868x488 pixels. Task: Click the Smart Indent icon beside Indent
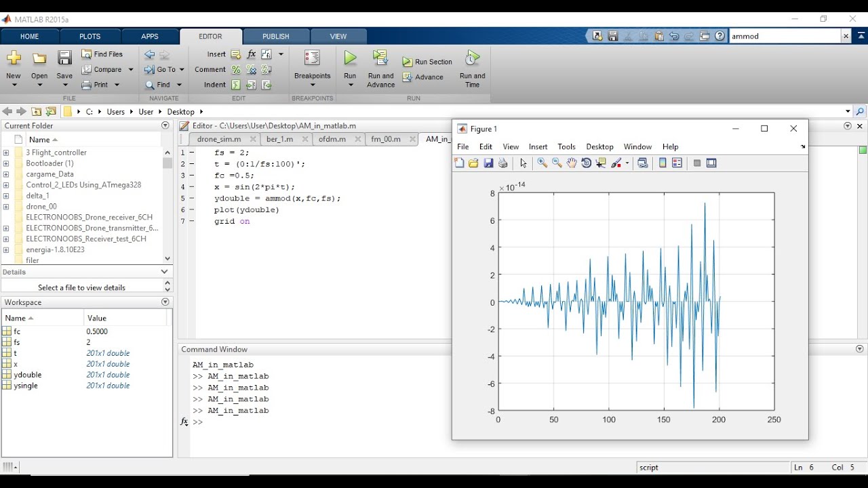tap(236, 85)
